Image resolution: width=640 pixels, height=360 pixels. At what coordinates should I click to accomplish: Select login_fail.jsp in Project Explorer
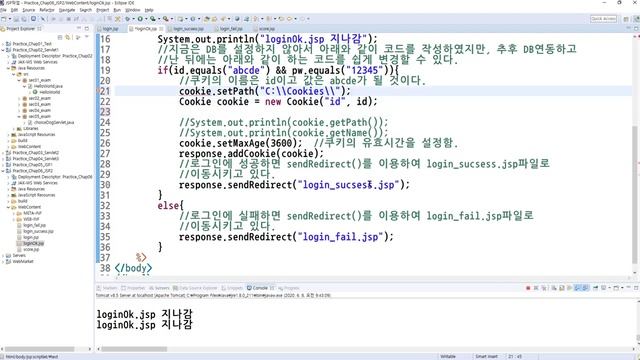click(x=34, y=225)
